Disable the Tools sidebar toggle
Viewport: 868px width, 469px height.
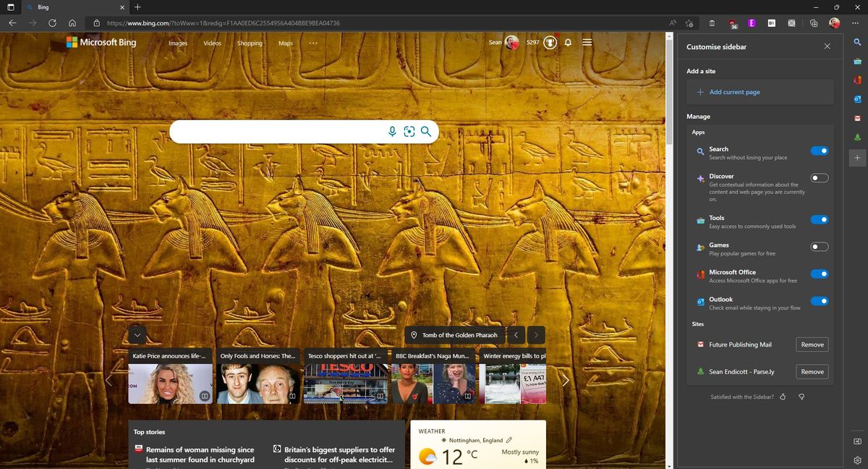820,219
